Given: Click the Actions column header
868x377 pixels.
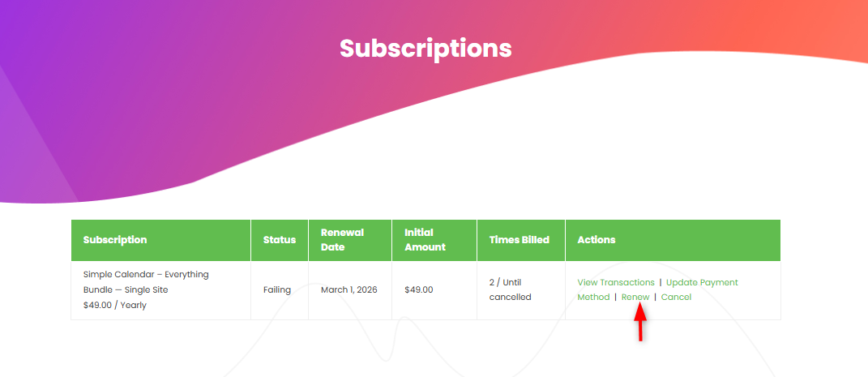Looking at the screenshot, I should pos(596,240).
